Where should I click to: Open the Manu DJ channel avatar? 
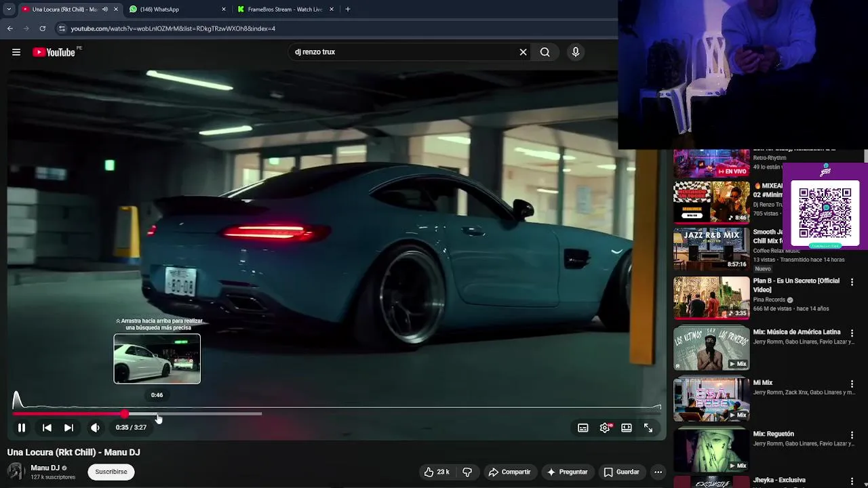[x=16, y=472]
